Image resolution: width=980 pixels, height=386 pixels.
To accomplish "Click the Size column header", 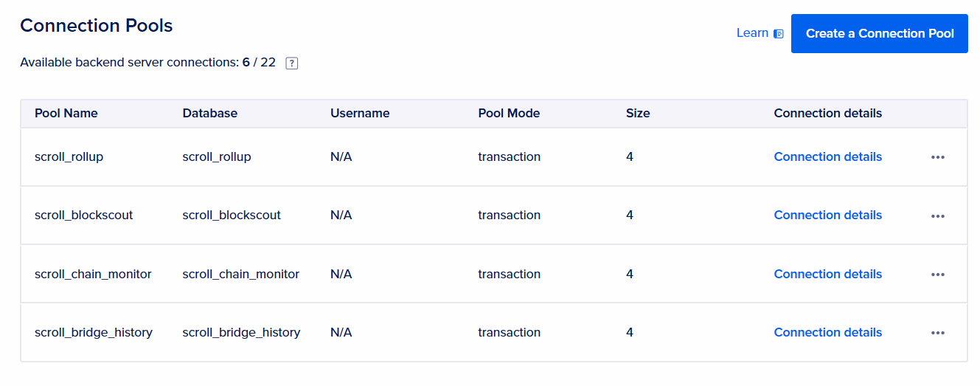I will coord(638,113).
